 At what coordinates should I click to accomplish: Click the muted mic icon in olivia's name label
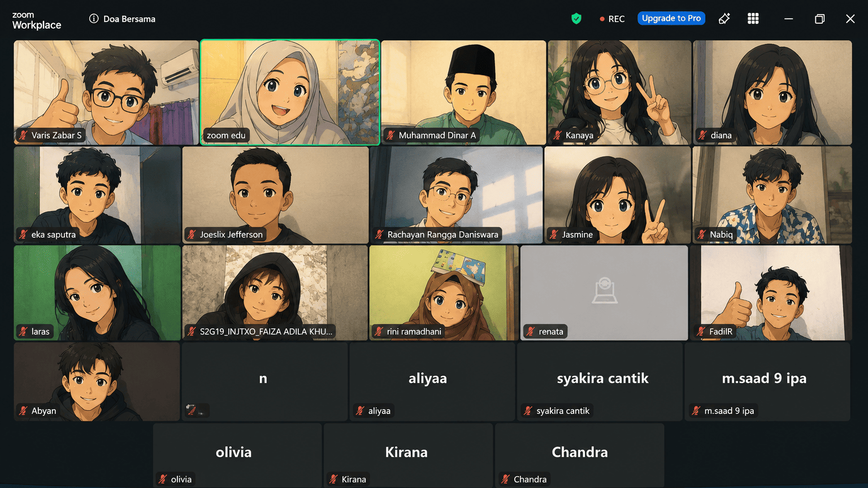coord(163,480)
